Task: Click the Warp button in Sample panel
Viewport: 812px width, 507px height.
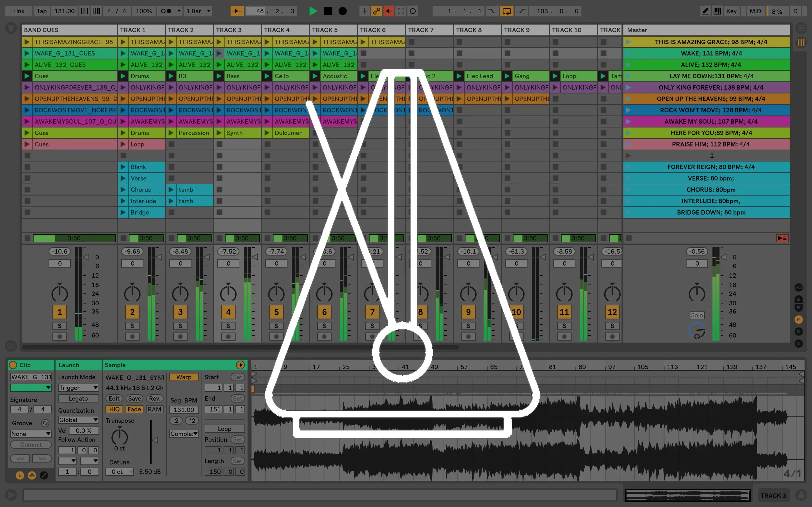Action: coord(183,377)
